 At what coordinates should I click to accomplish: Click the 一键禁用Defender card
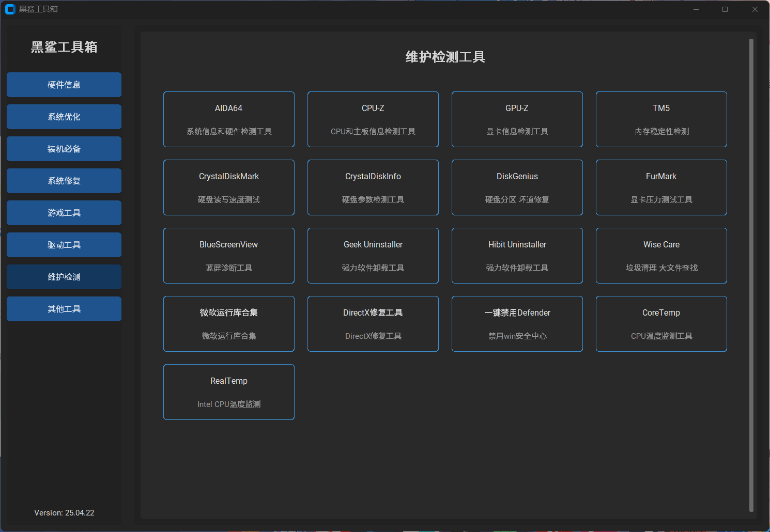[x=517, y=324]
